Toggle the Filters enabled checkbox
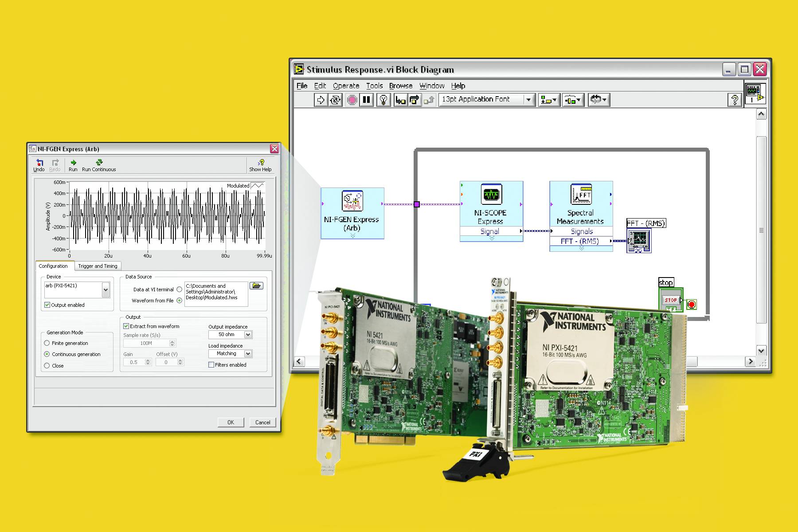798x532 pixels. (211, 364)
